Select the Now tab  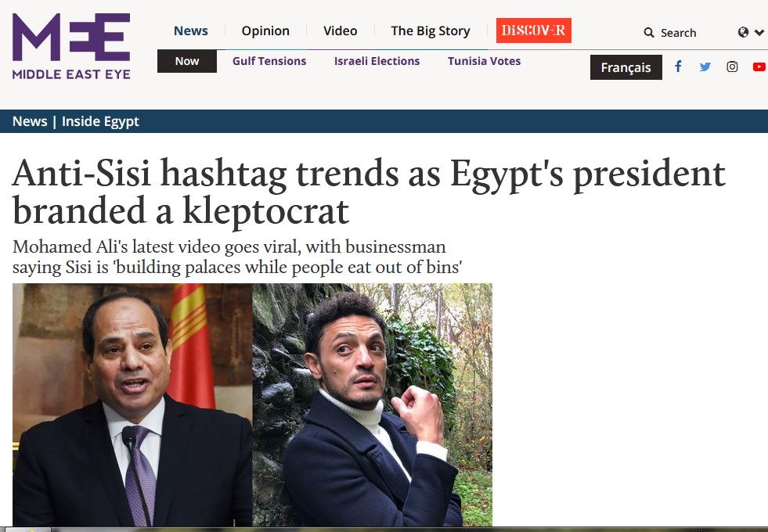pos(187,61)
